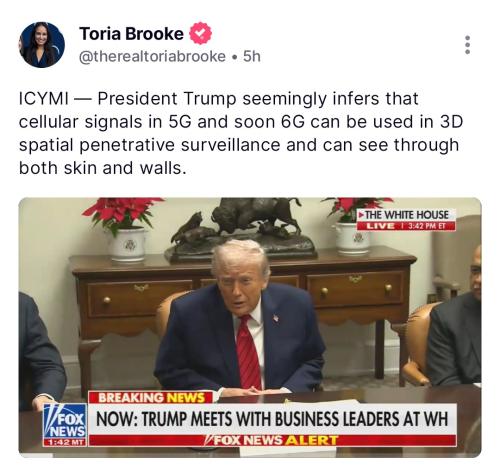Click the Toria Brooke display name
The width and height of the screenshot is (500, 475).
coord(131,34)
